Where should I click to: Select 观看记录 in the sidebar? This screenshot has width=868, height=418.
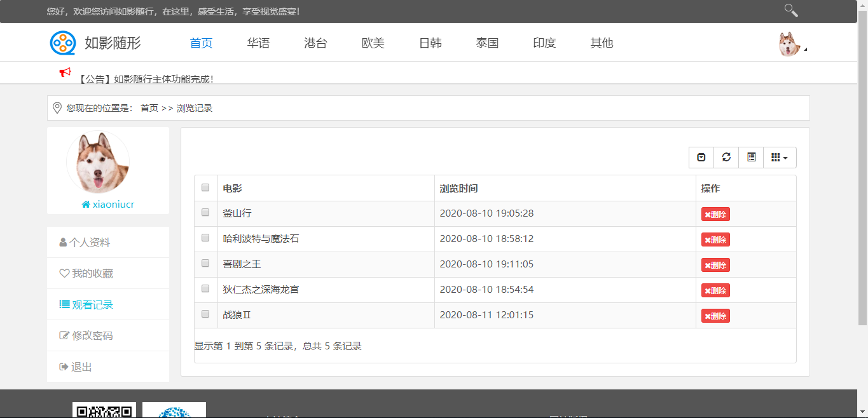tap(108, 304)
